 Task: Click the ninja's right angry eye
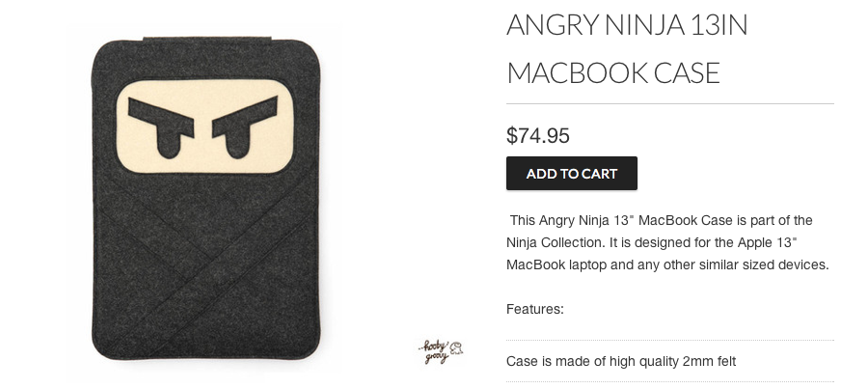click(244, 126)
